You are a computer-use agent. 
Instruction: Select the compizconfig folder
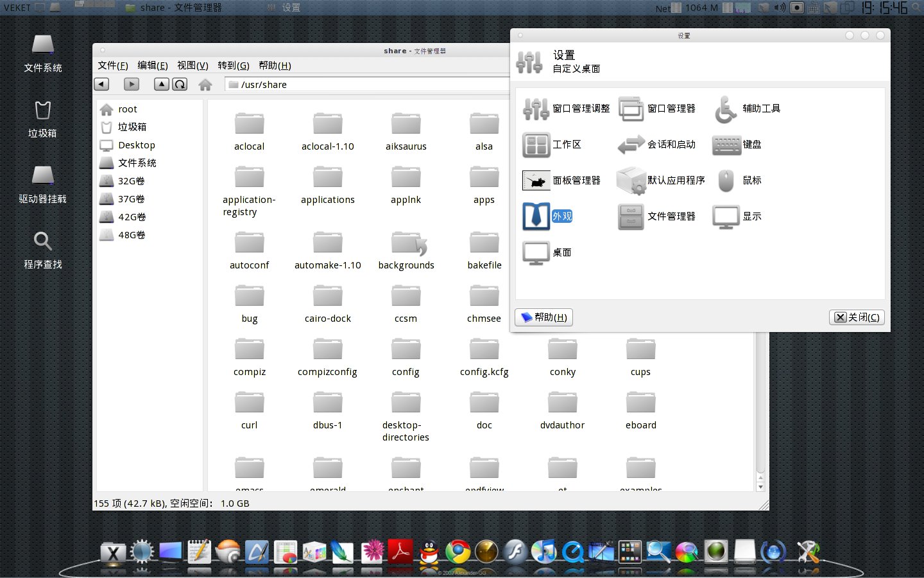(327, 357)
